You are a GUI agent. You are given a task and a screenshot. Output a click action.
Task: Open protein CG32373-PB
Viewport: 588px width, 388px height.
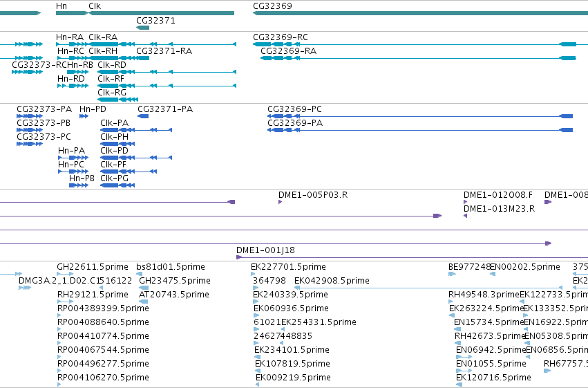[44, 123]
